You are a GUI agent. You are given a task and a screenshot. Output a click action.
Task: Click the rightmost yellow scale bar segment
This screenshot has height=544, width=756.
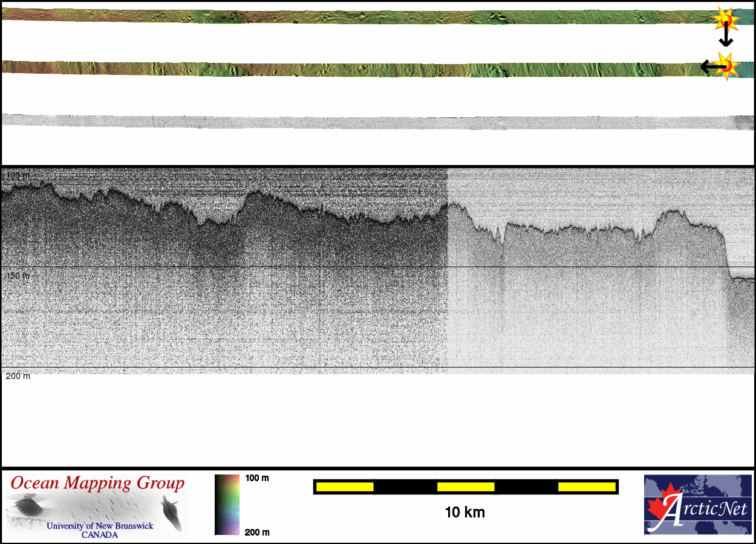pyautogui.click(x=587, y=487)
